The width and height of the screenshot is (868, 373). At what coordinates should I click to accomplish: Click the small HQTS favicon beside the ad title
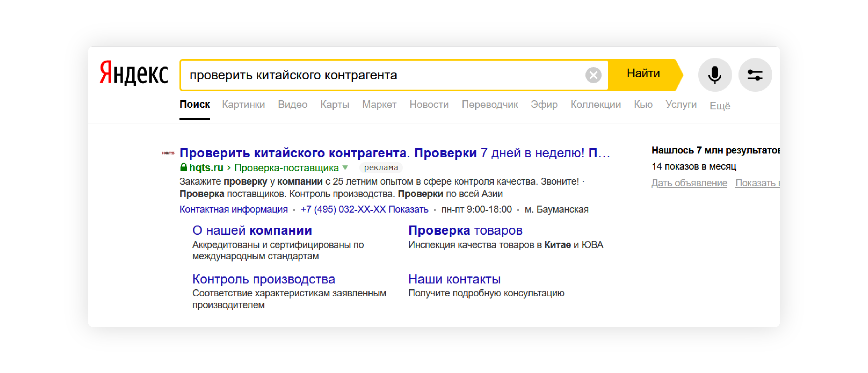click(168, 153)
